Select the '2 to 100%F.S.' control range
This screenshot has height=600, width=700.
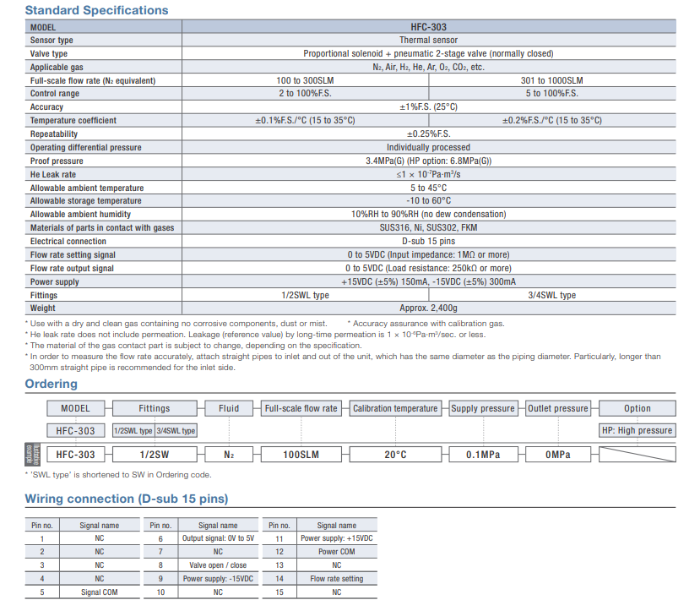306,93
